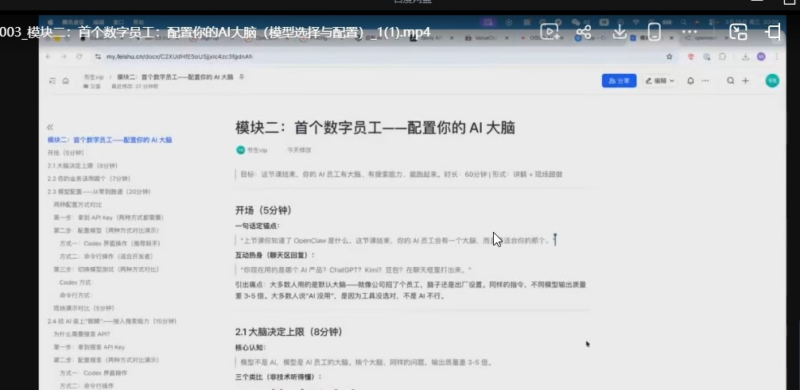Open the 腾讯会议 menu in menu bar

[72, 22]
